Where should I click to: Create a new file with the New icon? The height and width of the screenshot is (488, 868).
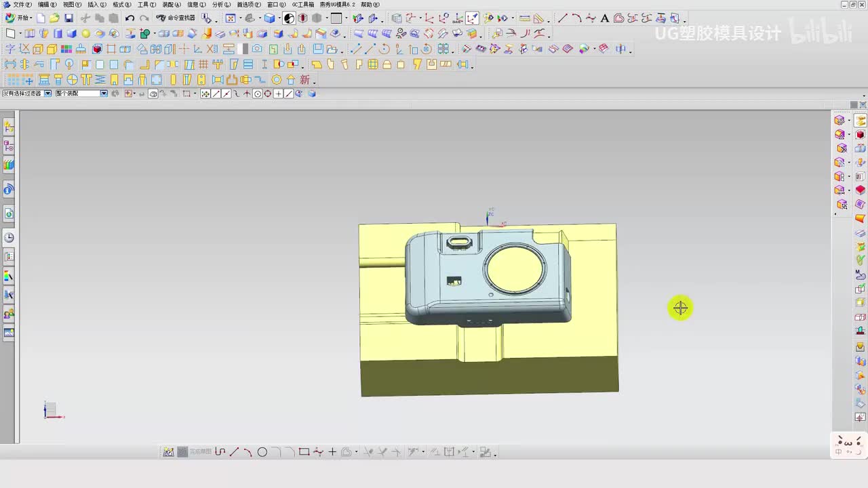pos(41,18)
